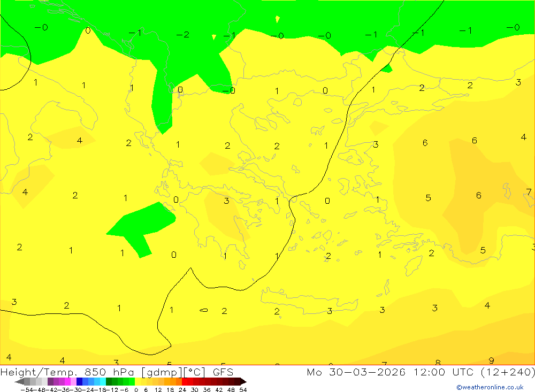Click the Height/Temp. 850 hPa map title
The height and width of the screenshot is (392, 535).
69,372
